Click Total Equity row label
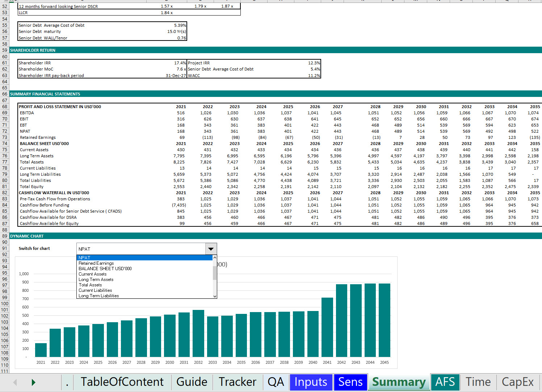 31,187
